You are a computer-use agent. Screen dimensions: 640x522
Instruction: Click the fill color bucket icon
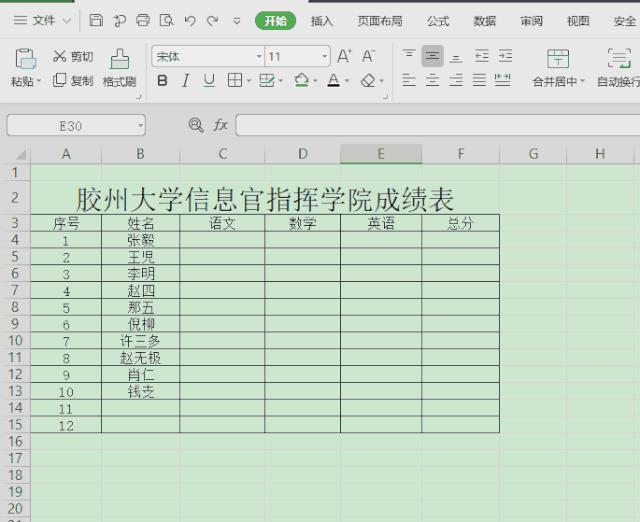[x=302, y=80]
